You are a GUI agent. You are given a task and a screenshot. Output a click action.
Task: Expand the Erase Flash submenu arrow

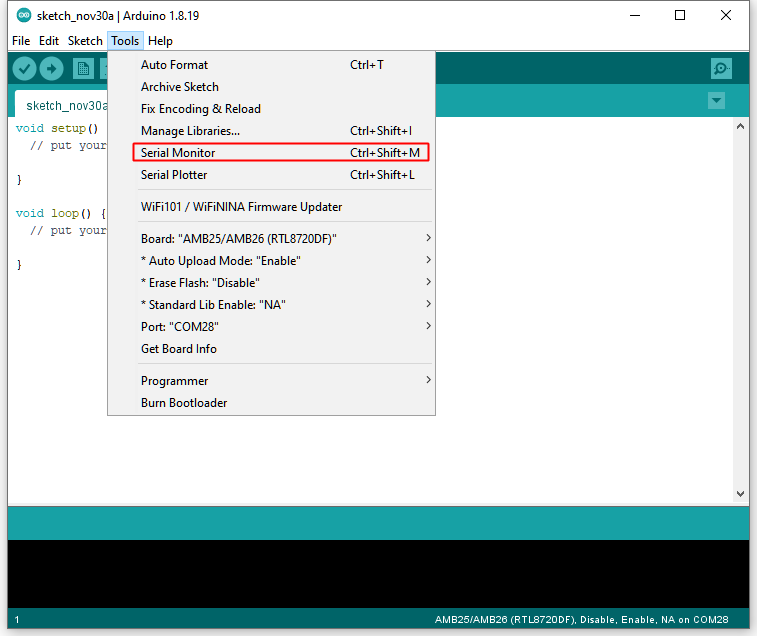[428, 282]
